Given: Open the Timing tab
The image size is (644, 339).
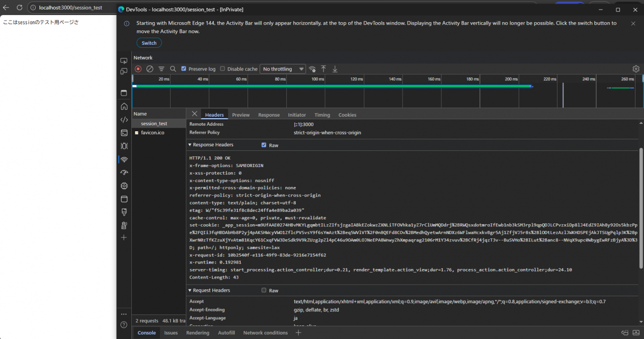Looking at the screenshot, I should (322, 115).
